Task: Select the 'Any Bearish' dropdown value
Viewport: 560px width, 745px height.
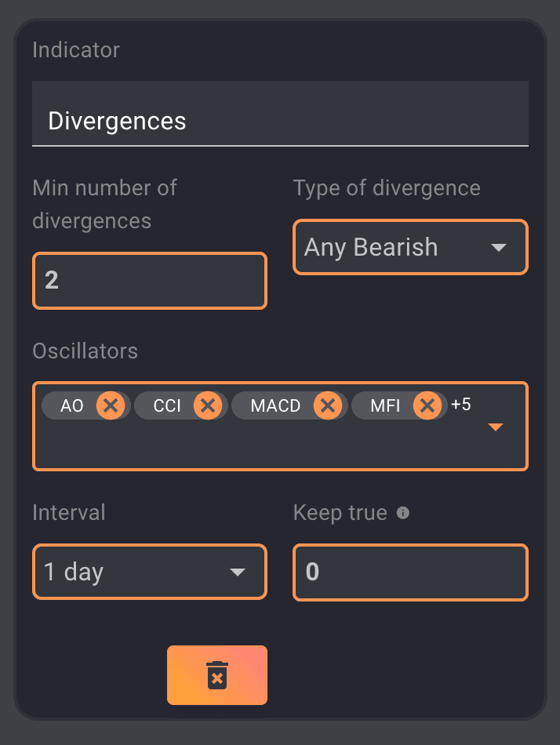Action: coord(371,248)
